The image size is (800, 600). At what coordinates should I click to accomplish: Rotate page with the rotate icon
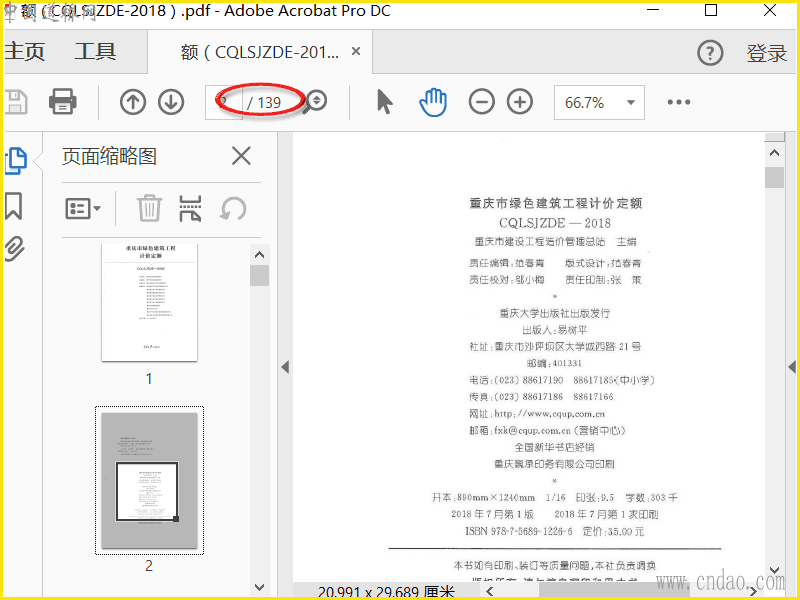point(233,209)
